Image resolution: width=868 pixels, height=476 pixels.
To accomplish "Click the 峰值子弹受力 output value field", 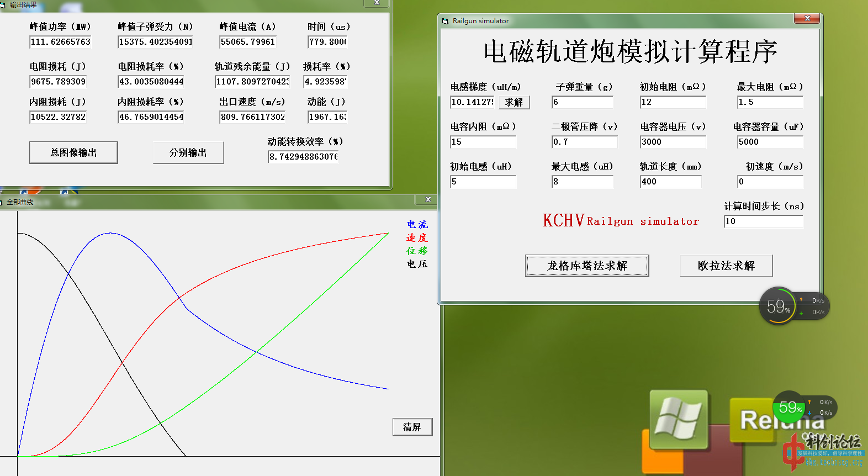I will [155, 42].
